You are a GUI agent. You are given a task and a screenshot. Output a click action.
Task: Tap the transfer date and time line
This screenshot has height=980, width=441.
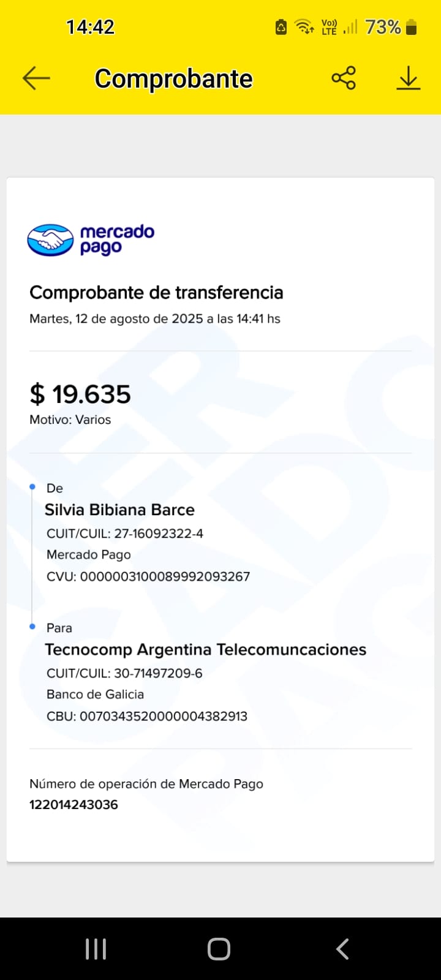[x=155, y=318]
